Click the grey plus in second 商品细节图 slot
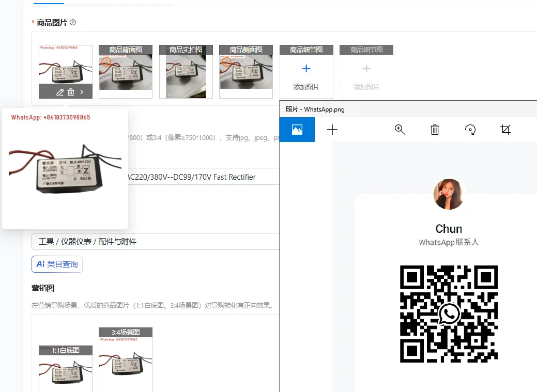The image size is (537, 392). tap(366, 69)
